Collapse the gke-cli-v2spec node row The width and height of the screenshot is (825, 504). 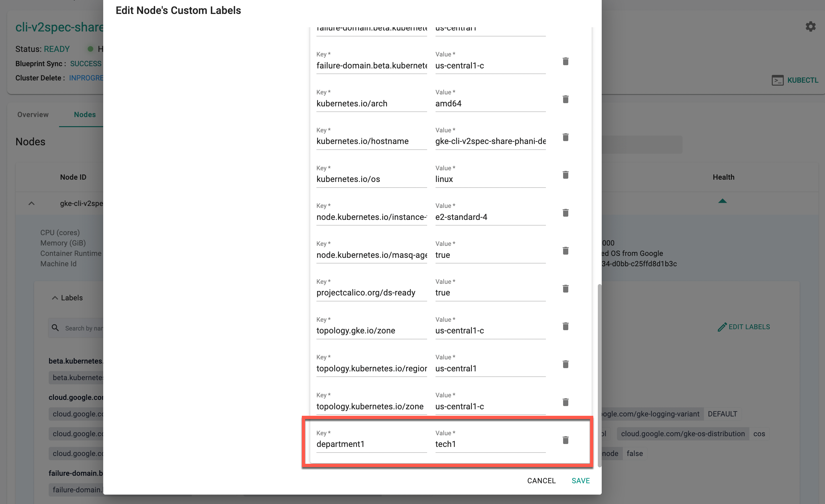click(x=31, y=203)
